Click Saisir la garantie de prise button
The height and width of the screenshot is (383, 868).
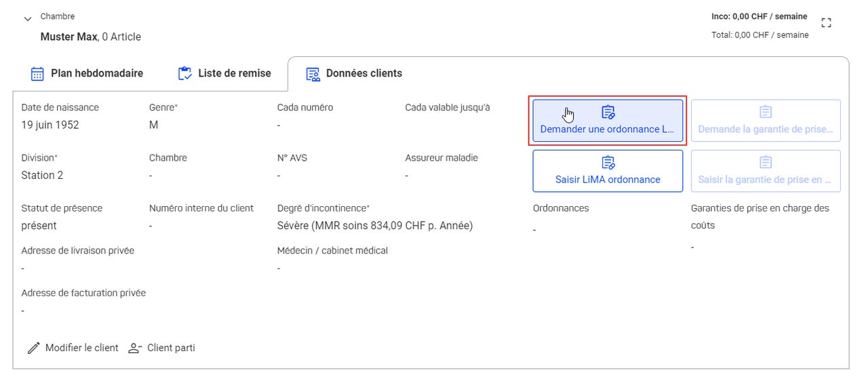point(766,171)
